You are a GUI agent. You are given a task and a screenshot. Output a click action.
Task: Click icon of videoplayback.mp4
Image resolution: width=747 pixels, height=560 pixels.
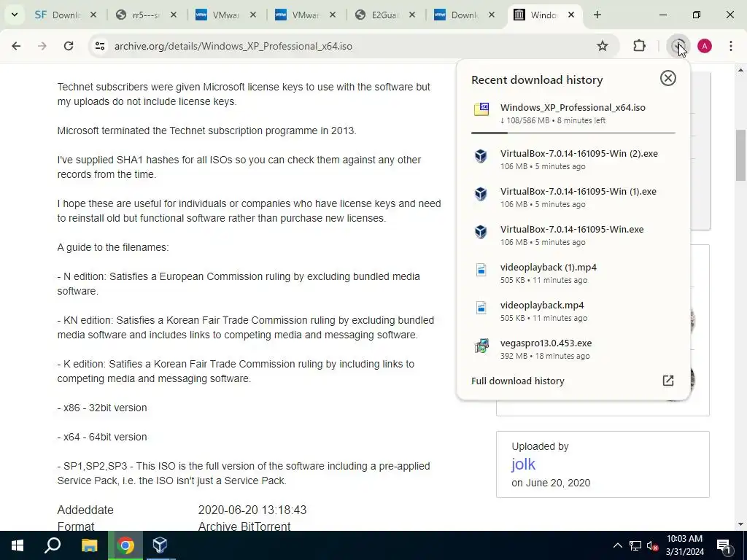481,308
